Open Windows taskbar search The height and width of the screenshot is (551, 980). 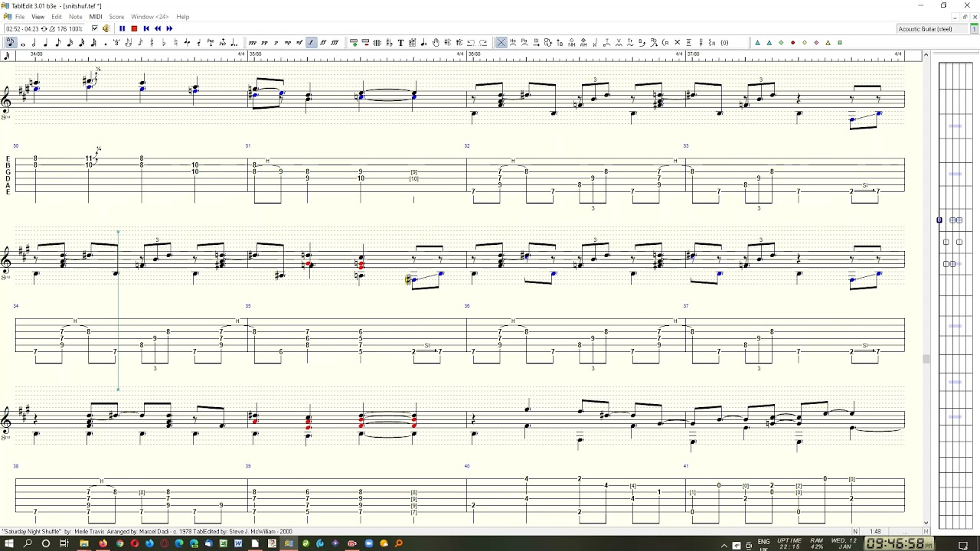28,543
